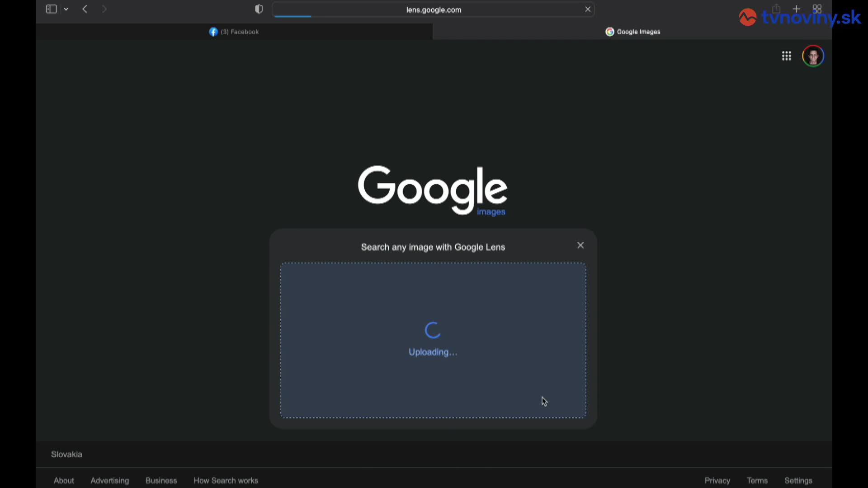
Task: Go back to the previous page
Action: (85, 9)
